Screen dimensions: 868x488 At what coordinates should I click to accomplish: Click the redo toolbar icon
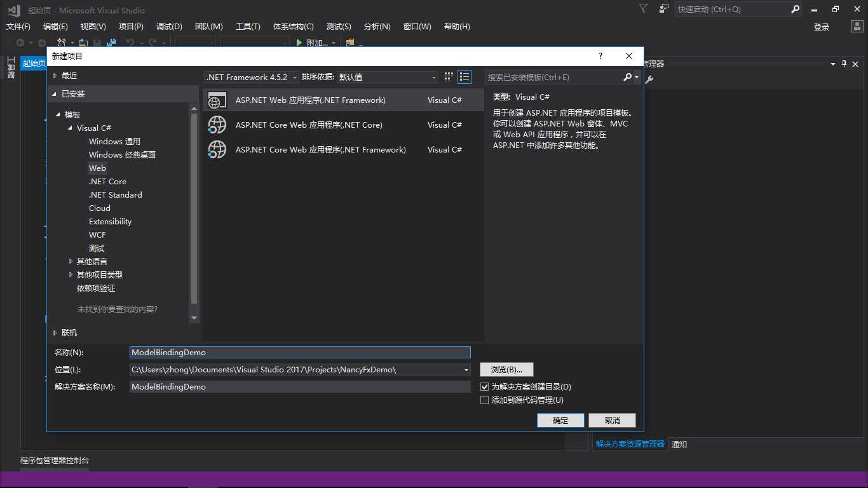tap(153, 43)
